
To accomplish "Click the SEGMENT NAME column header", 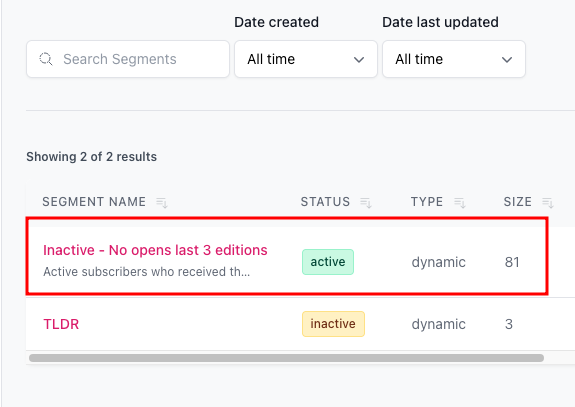I will 94,202.
